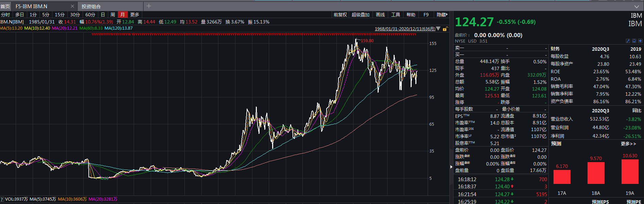
Task: Click the 19A forecast bar 10.630
Action: point(630,172)
